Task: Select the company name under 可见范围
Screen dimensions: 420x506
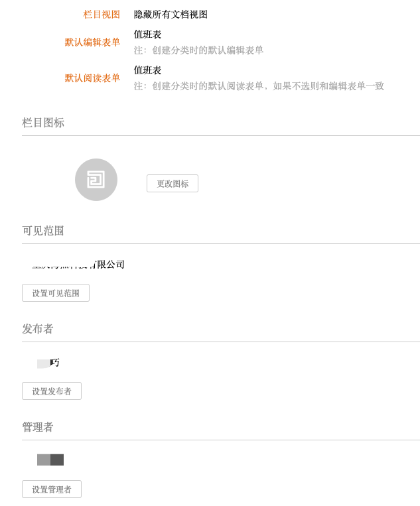Action: (78, 265)
